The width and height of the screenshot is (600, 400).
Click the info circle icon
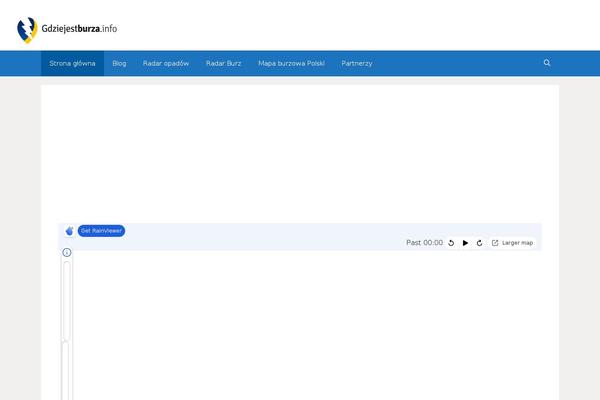tap(67, 252)
